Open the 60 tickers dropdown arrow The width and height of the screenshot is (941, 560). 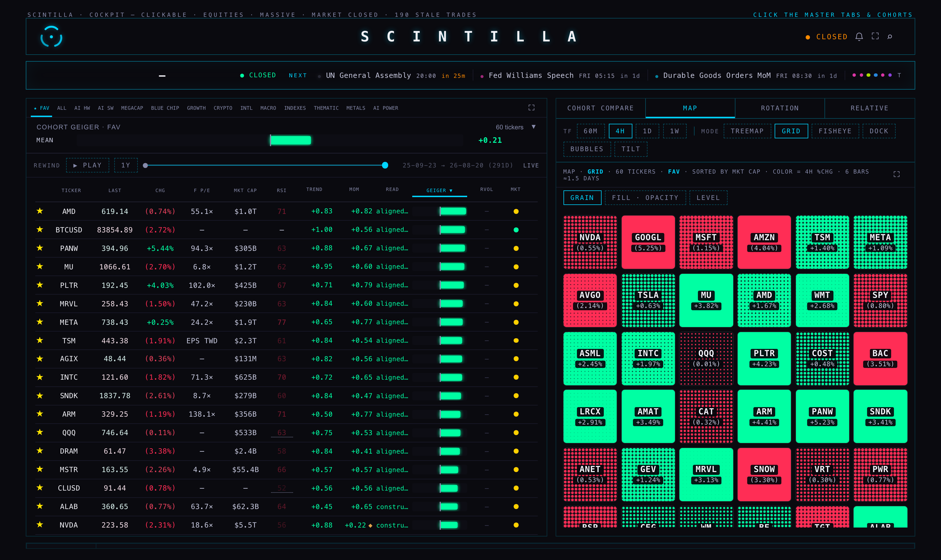533,127
